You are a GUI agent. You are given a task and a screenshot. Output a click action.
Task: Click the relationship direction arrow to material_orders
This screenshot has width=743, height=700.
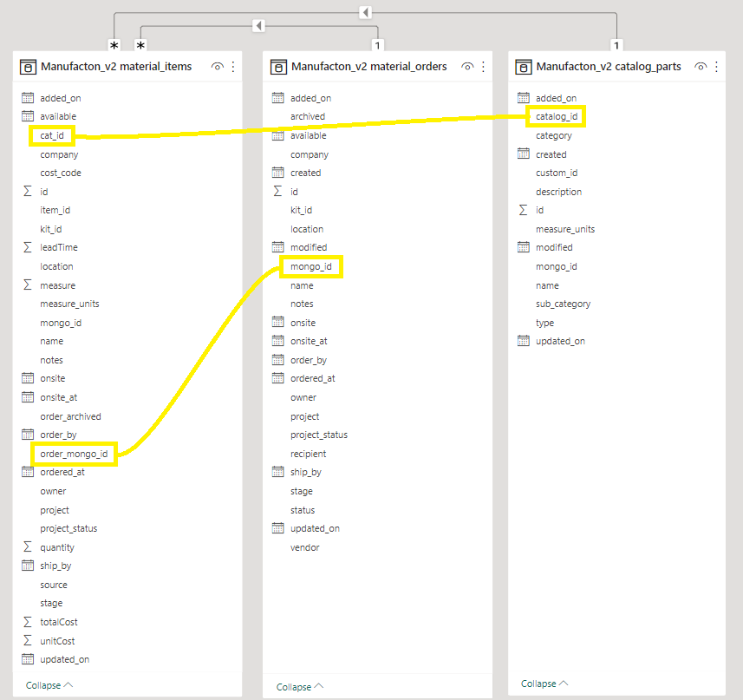click(258, 26)
